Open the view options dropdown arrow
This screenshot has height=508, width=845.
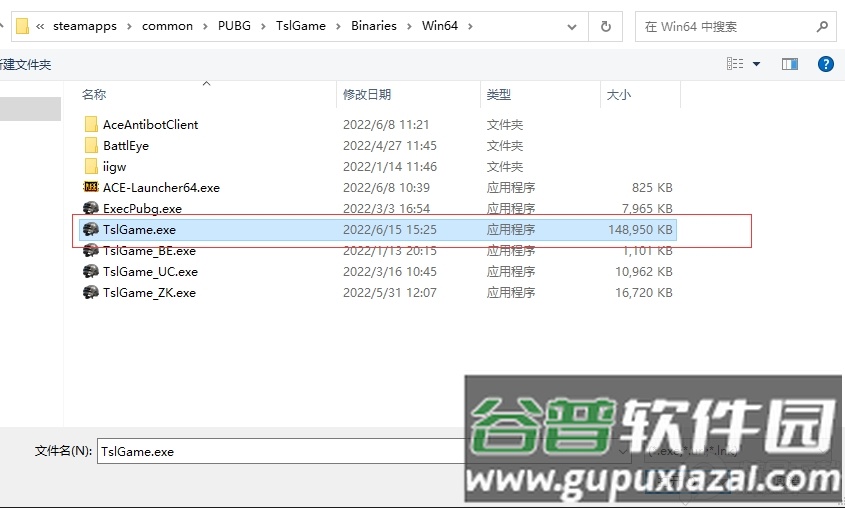pos(756,64)
